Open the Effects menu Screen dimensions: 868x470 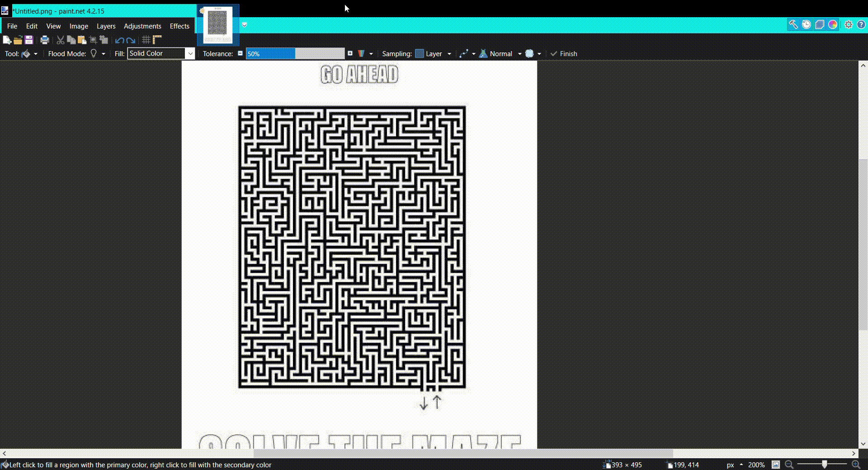(179, 26)
